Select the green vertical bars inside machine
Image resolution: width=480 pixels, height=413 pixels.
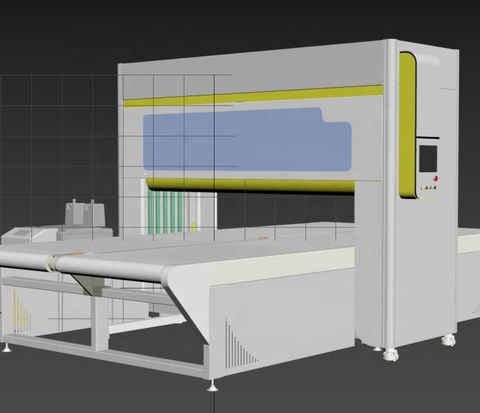165,212
